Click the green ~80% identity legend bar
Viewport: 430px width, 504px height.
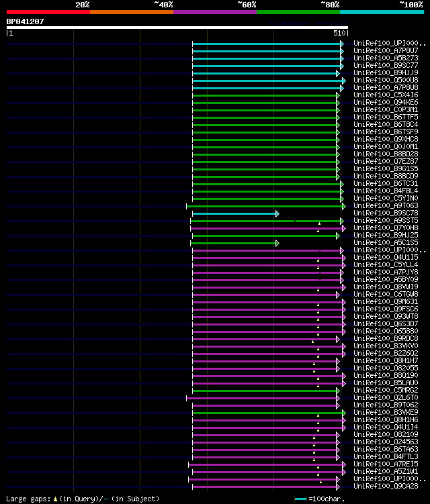coord(298,12)
